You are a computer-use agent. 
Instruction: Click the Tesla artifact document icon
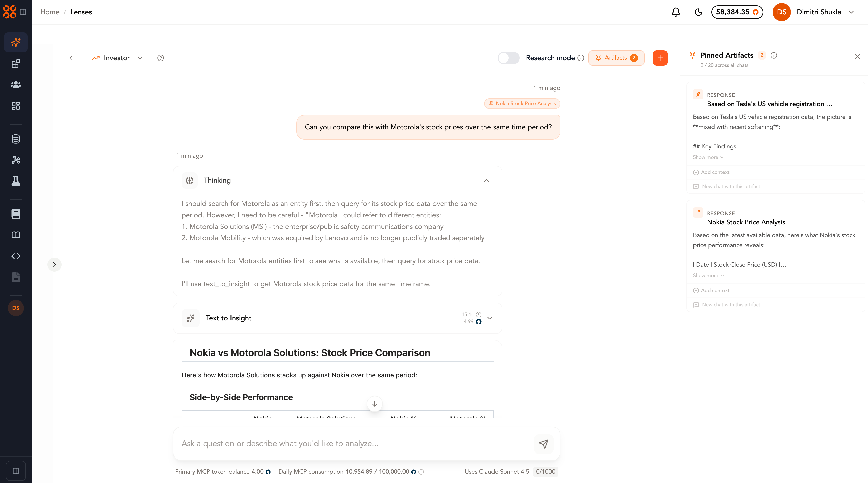click(x=698, y=94)
